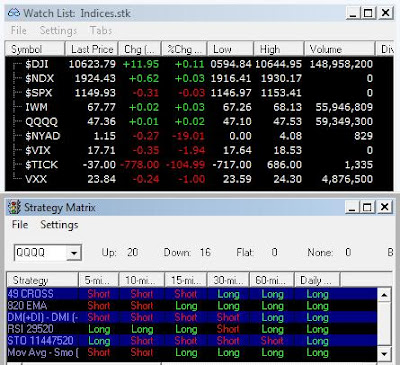Close the Strategy Matrix window
The height and width of the screenshot is (365, 400).
[x=385, y=207]
